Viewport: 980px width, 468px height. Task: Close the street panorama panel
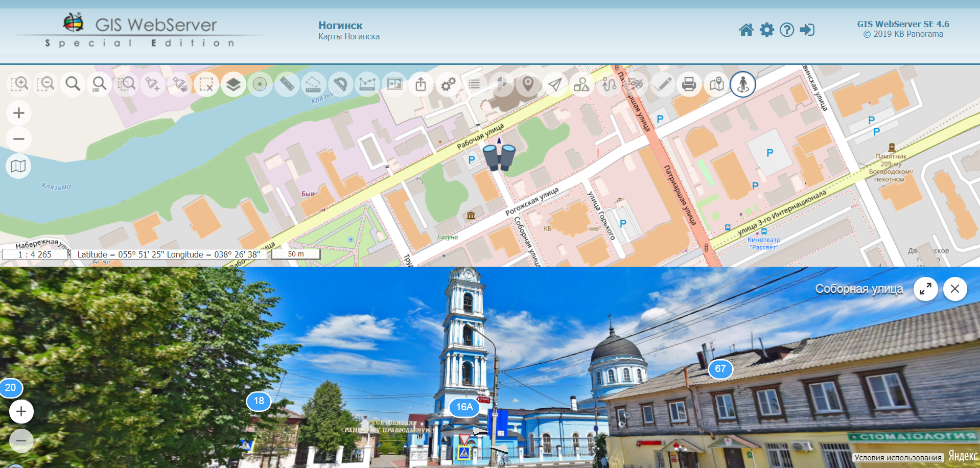(955, 289)
